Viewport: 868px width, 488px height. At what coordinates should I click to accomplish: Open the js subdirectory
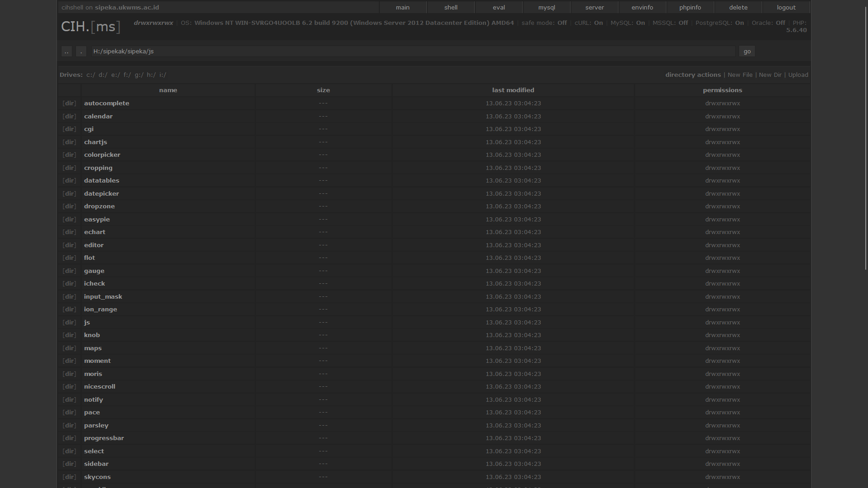[x=87, y=323]
